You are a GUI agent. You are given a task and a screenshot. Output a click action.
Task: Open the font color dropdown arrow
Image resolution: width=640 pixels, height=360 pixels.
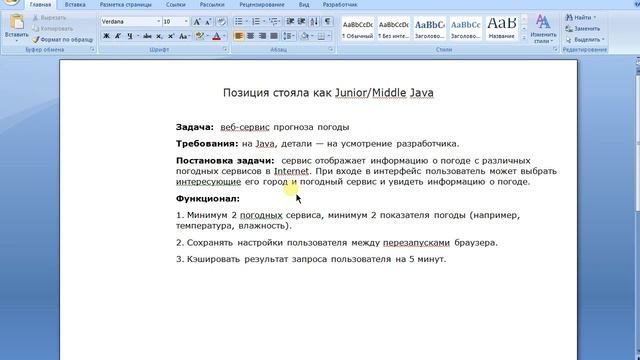point(224,36)
